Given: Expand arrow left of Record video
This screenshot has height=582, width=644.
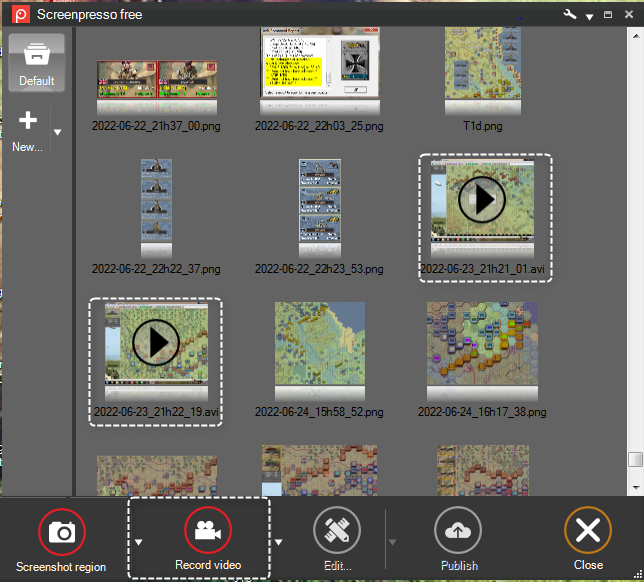Looking at the screenshot, I should tap(139, 542).
